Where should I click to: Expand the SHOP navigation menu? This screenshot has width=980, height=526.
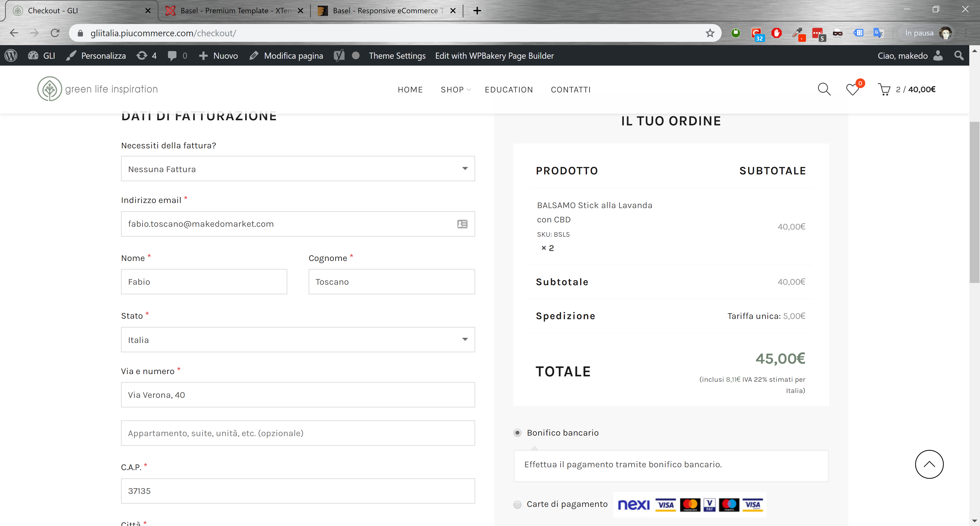455,89
